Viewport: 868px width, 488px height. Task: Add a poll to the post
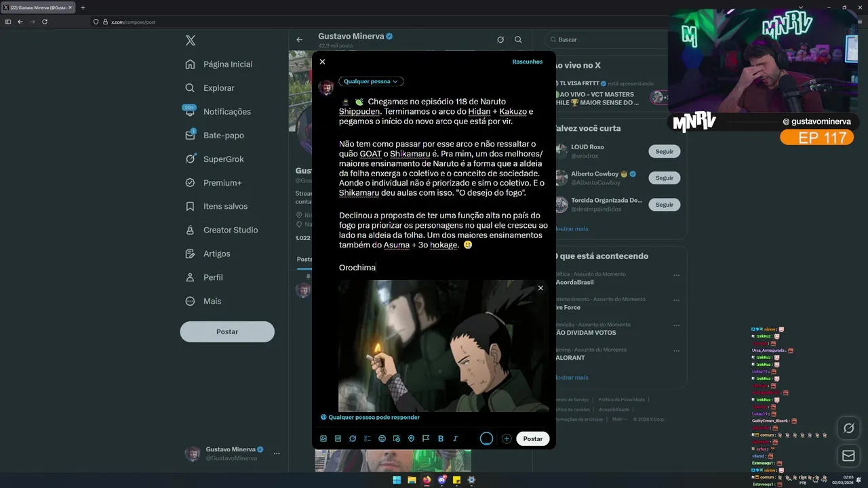click(x=368, y=439)
